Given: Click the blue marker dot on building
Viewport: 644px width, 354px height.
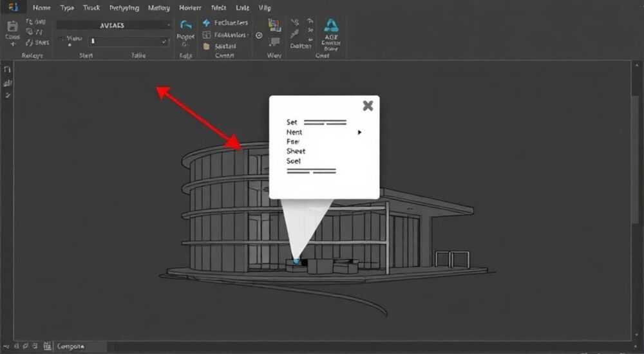Looking at the screenshot, I should (296, 261).
